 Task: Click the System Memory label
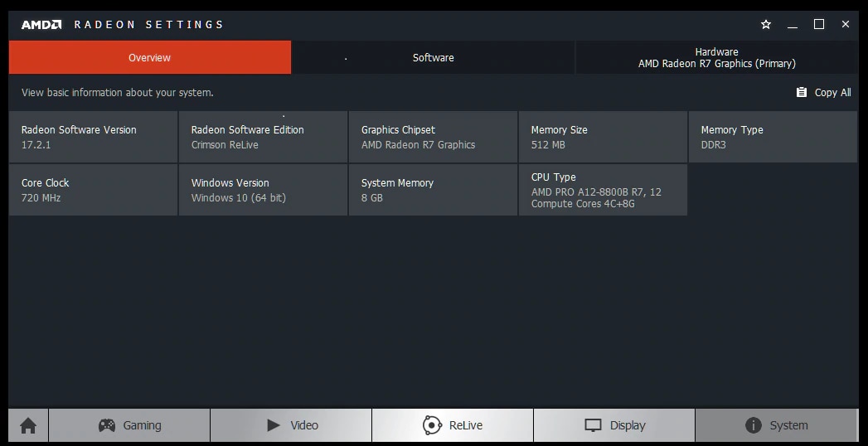397,182
